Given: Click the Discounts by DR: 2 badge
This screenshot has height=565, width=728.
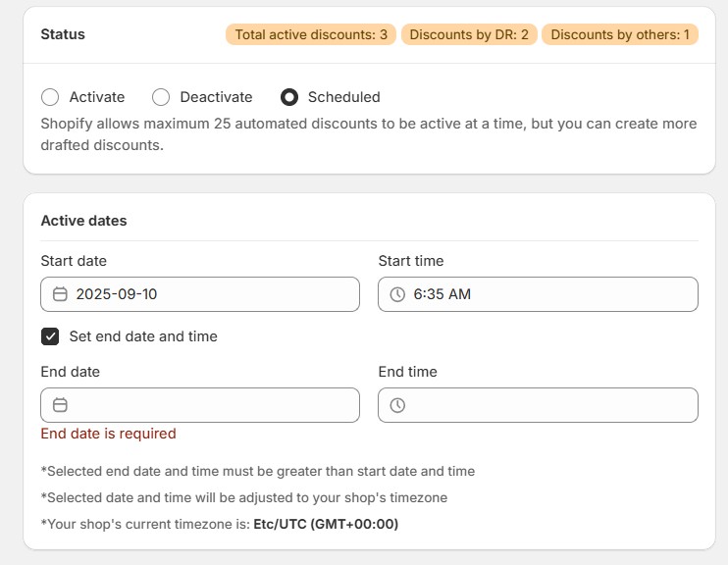Looking at the screenshot, I should coord(469,35).
